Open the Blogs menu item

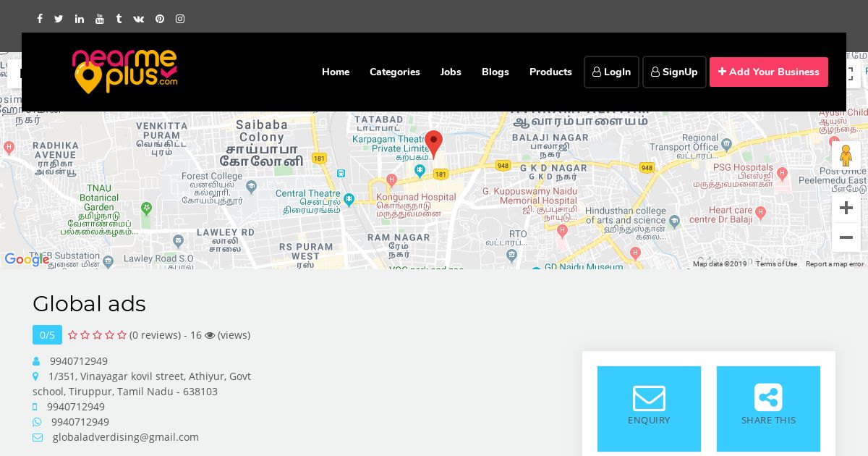[x=495, y=72]
